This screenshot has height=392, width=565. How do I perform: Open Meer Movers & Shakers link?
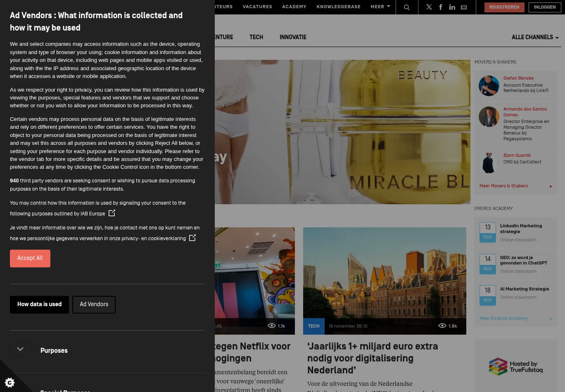pyautogui.click(x=503, y=186)
